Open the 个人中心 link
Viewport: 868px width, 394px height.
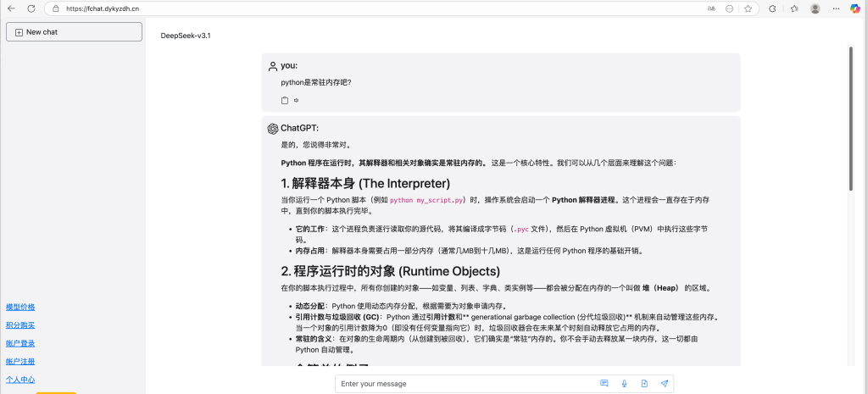(20, 380)
